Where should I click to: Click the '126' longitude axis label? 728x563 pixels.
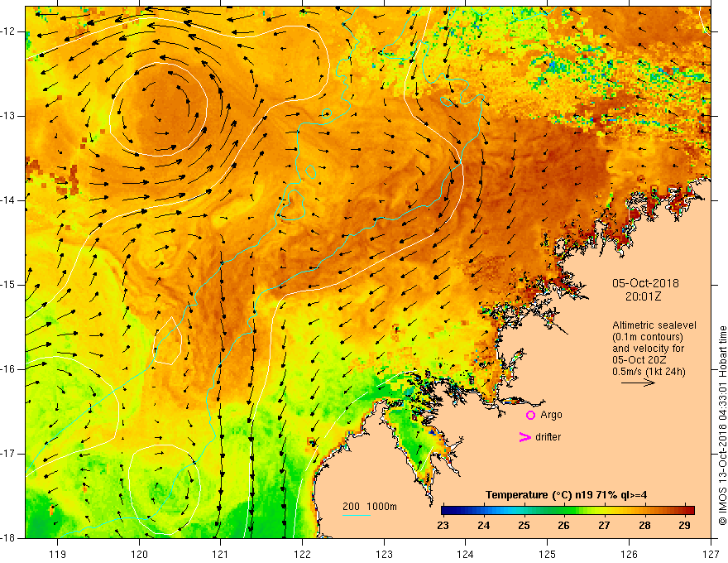(629, 554)
